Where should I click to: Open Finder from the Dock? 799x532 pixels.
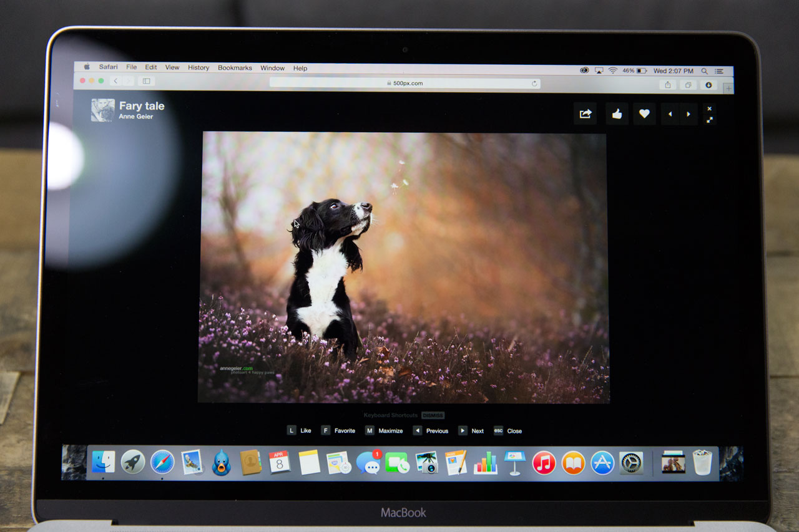[103, 462]
